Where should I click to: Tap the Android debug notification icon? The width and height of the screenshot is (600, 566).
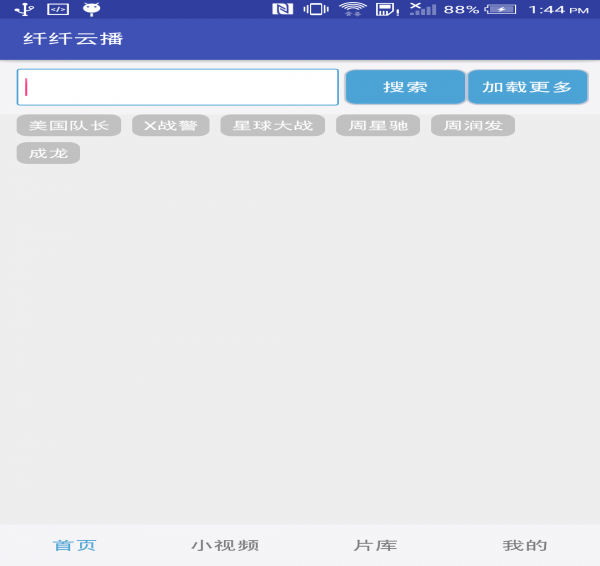91,9
